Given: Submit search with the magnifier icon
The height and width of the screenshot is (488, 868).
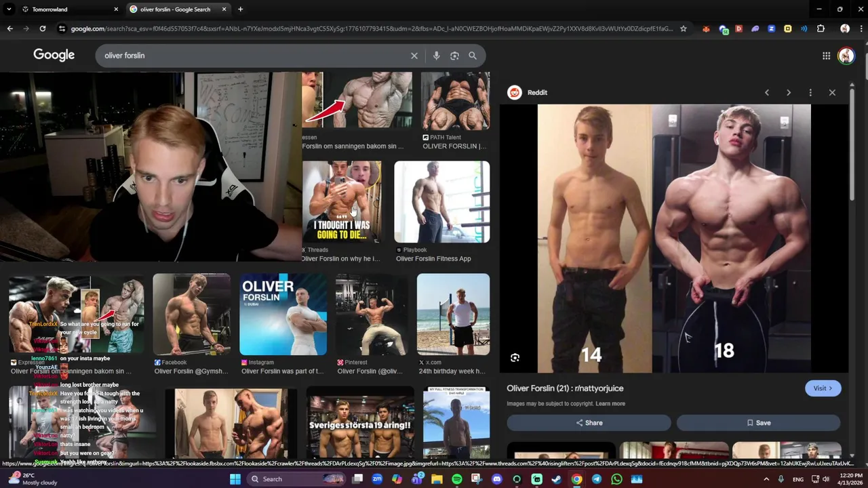Looking at the screenshot, I should tap(473, 56).
